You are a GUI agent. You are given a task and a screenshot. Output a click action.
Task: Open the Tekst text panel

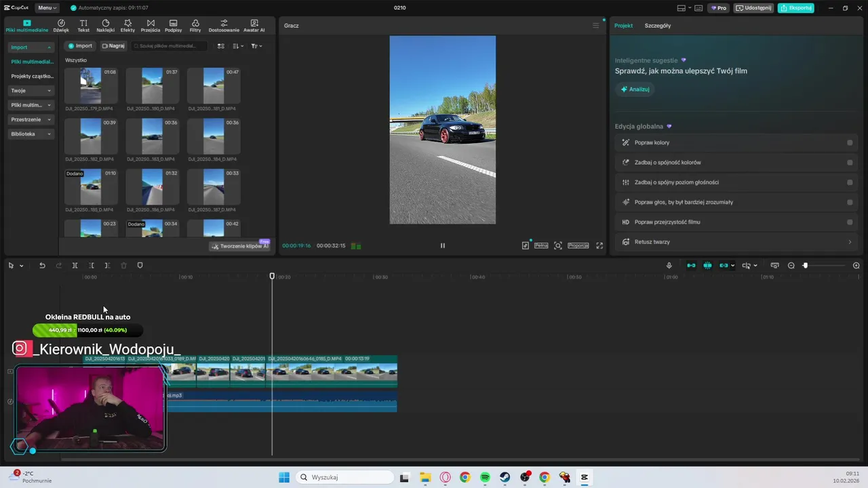[83, 26]
